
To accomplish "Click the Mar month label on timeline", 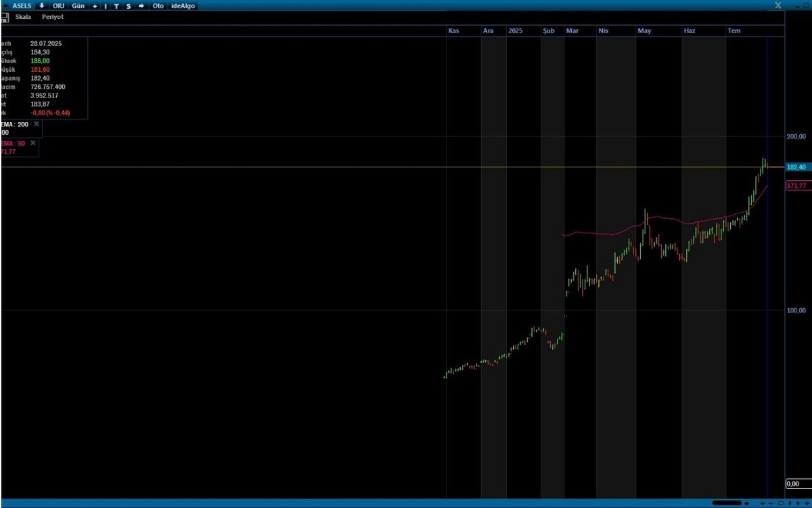I will tap(572, 31).
